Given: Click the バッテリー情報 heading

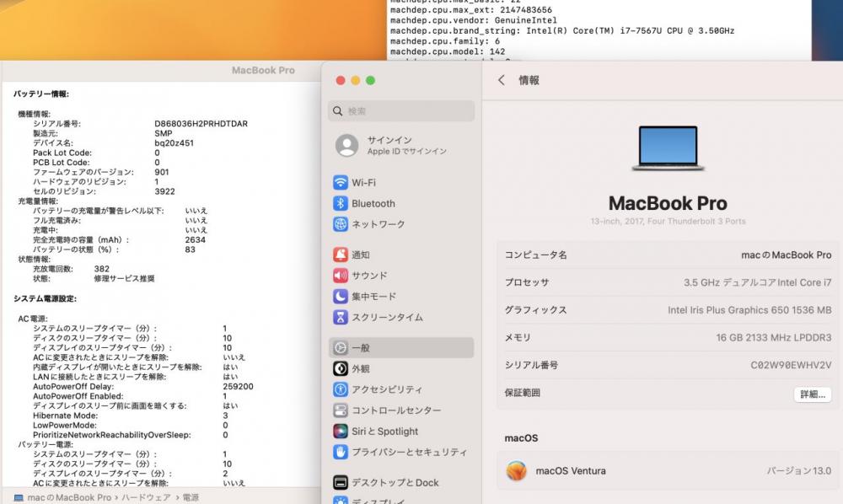Looking at the screenshot, I should 40,94.
